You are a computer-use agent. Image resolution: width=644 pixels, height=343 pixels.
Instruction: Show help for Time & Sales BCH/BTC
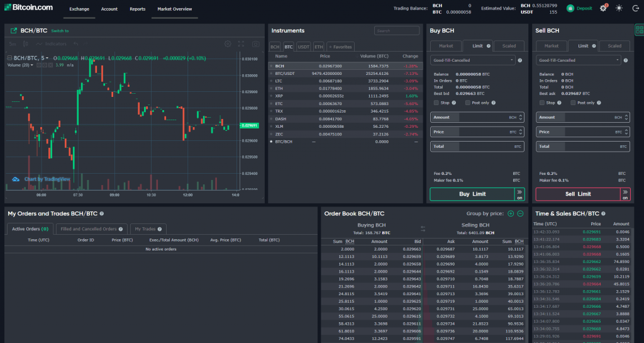click(603, 213)
